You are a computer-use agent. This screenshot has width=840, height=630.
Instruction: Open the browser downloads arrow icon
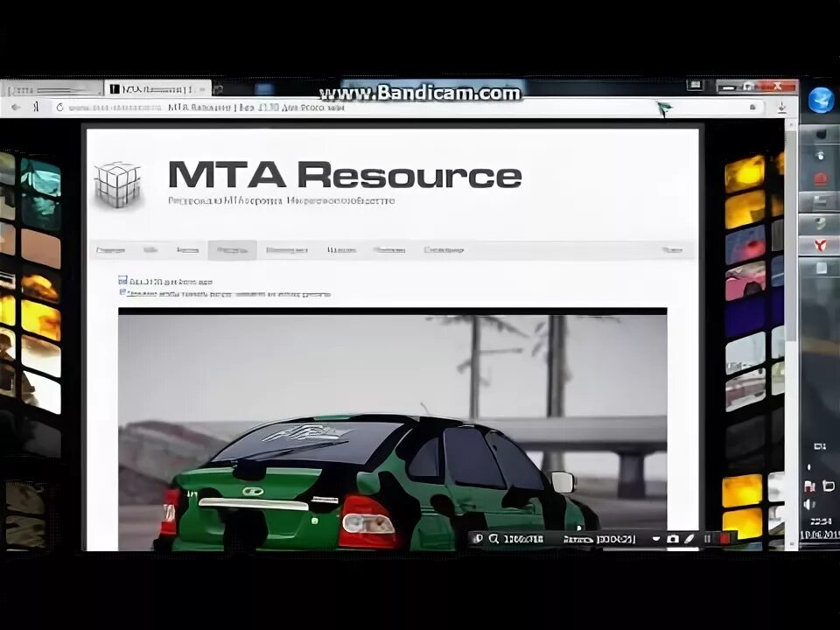coord(781,107)
